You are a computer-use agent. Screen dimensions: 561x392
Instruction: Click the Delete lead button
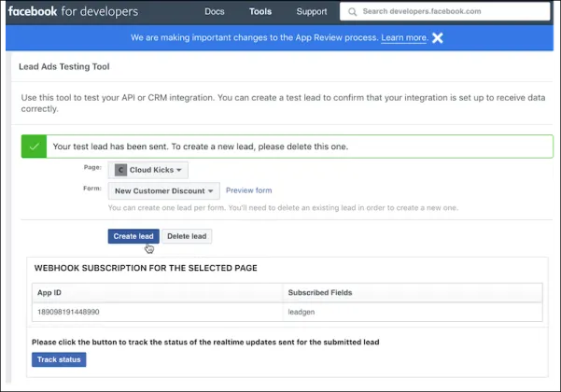(187, 236)
